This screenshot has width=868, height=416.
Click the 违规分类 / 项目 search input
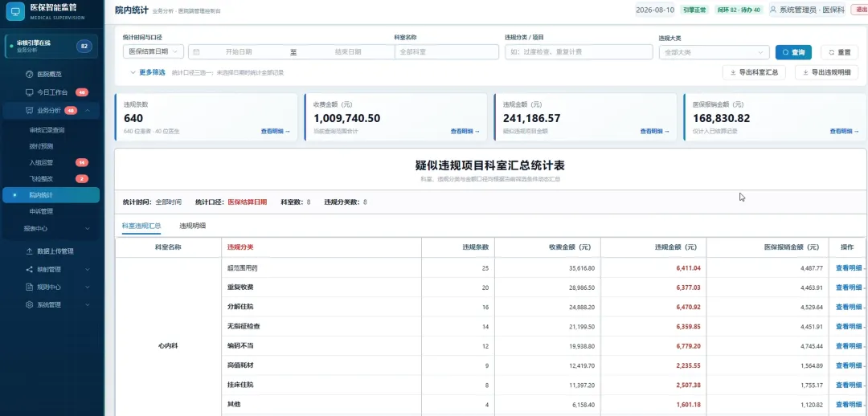579,52
